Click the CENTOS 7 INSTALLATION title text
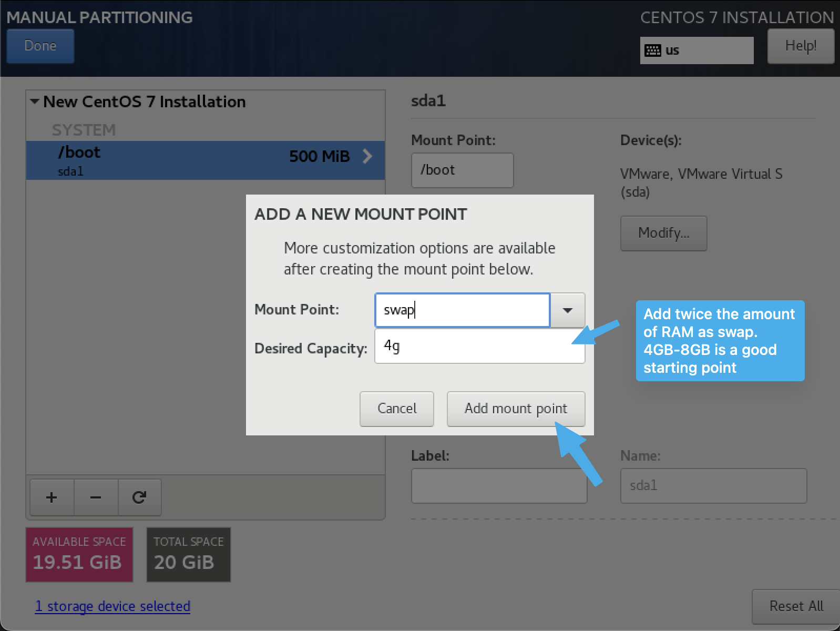This screenshot has height=631, width=840. click(737, 17)
